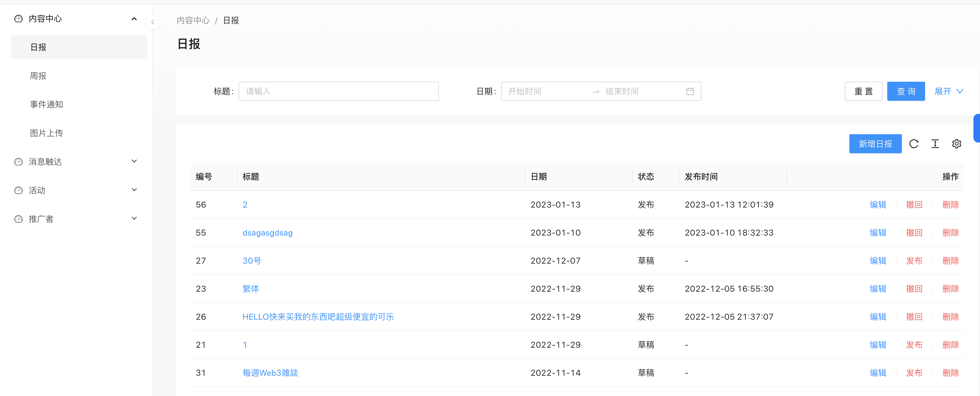Click 编辑 for row 23 繁体

point(878,289)
